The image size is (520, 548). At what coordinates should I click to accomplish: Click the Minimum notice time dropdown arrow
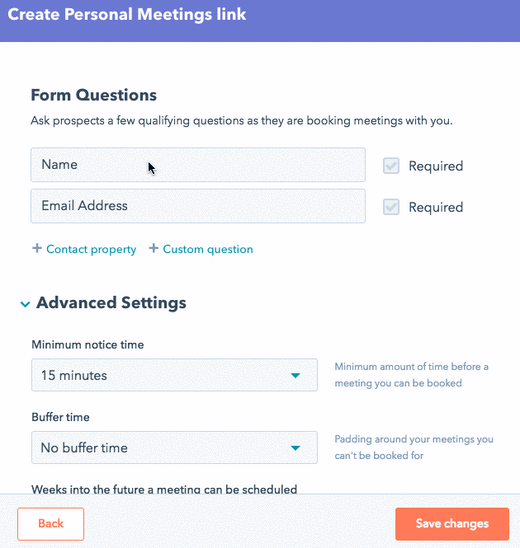[295, 375]
